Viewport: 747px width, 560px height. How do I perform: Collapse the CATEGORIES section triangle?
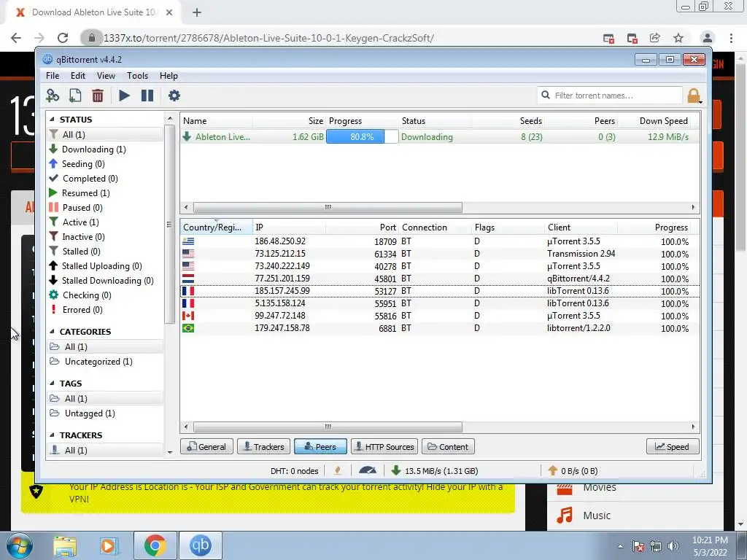coord(52,332)
